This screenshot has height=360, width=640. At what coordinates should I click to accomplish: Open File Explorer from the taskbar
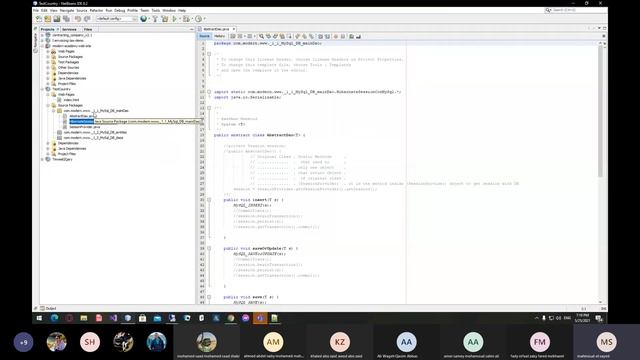[84, 318]
